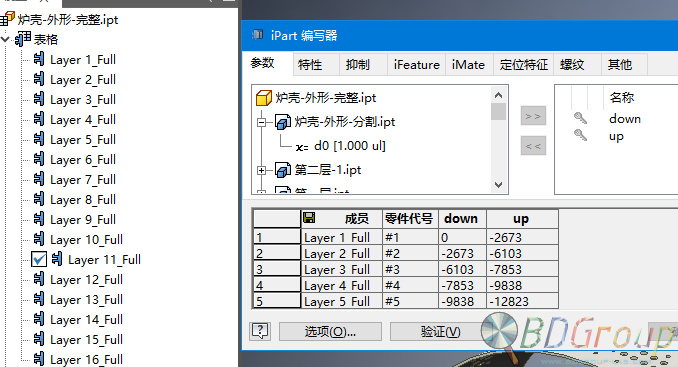Click cell '-12823' in the up column
This screenshot has width=678, height=367.
pyautogui.click(x=522, y=301)
